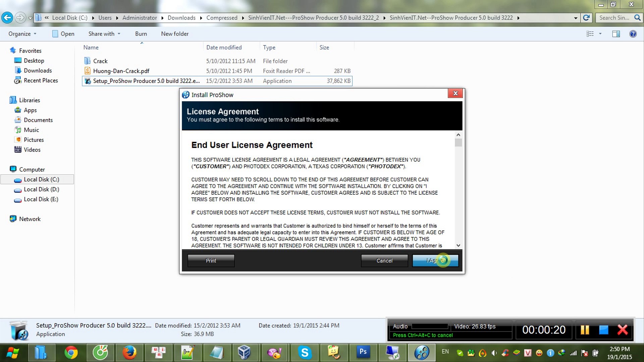Click license scrollbar down arrow
644x362 pixels.
point(458,245)
